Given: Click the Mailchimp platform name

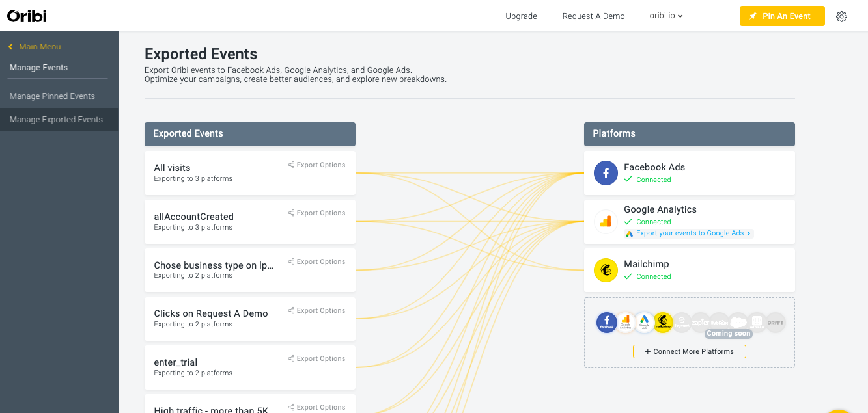Looking at the screenshot, I should point(646,264).
